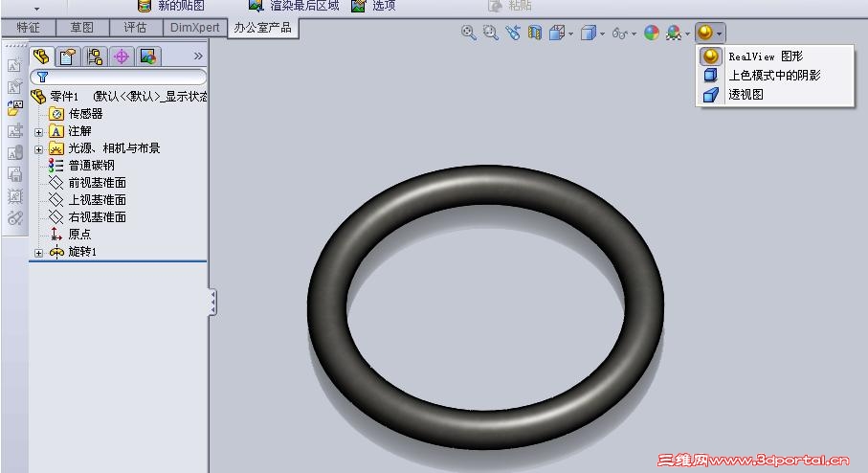The width and height of the screenshot is (868, 473).
Task: Toggle 上色模式中的阴影 shadows option
Action: pyautogui.click(x=775, y=76)
